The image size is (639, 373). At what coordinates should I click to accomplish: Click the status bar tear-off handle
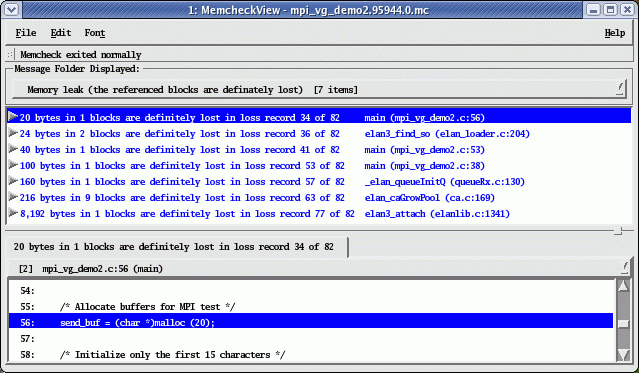[10, 54]
